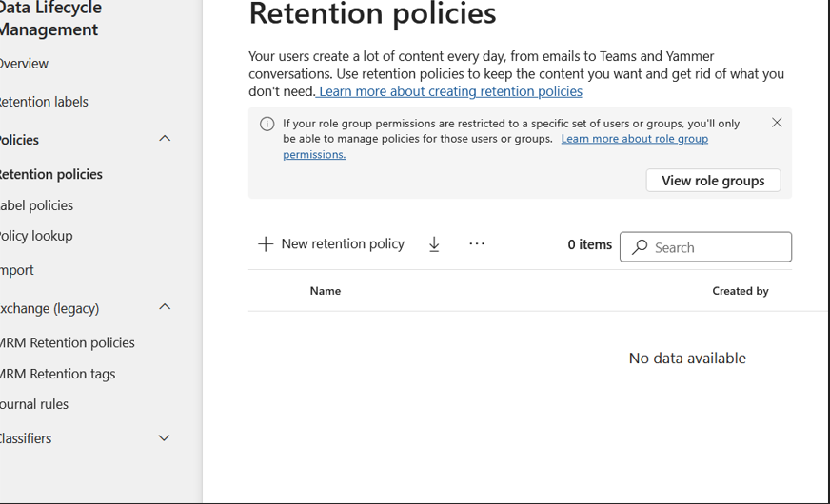Click the Exchange (legacy) section label

click(49, 308)
